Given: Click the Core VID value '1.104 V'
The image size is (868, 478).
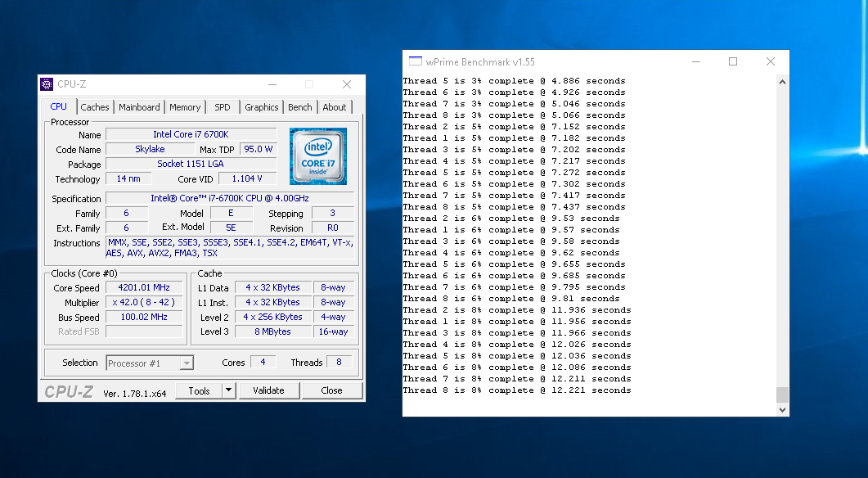Looking at the screenshot, I should click(247, 178).
